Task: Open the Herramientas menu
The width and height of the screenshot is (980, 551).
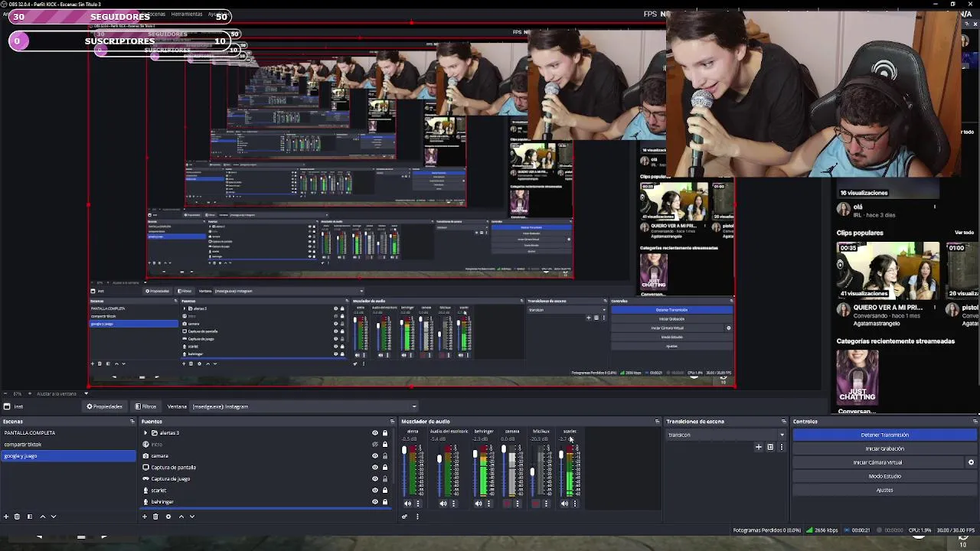Action: tap(187, 15)
